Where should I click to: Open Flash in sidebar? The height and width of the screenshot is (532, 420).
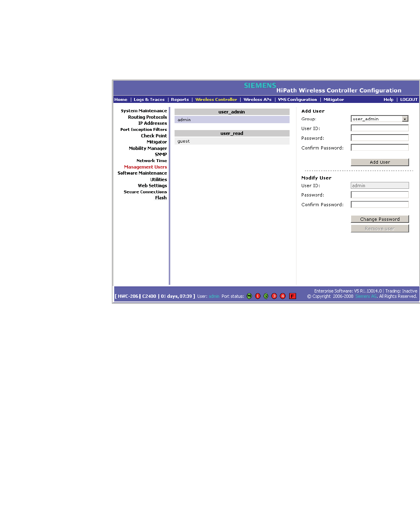click(x=161, y=198)
